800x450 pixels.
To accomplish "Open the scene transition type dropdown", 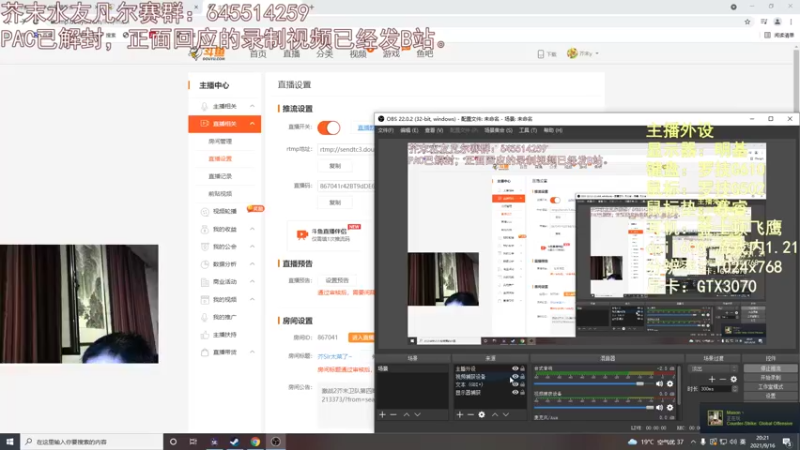I will pos(713,368).
